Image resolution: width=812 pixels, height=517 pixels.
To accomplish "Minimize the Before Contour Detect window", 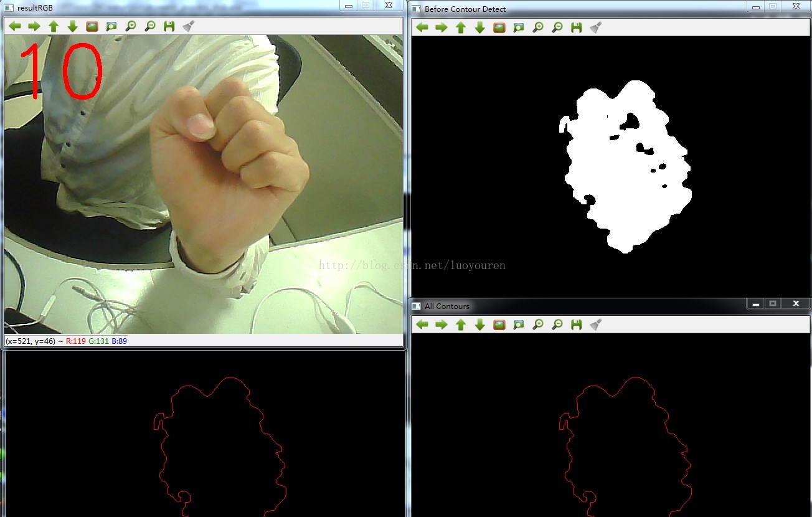I will pos(756,6).
